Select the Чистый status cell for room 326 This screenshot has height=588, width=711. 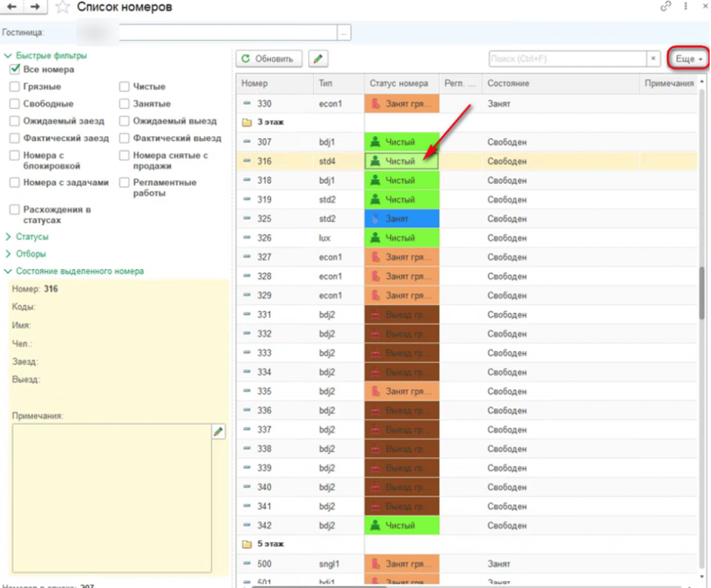point(402,238)
